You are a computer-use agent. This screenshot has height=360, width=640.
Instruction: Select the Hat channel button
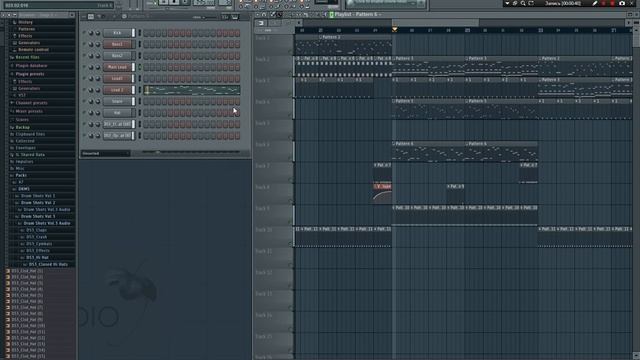(117, 113)
